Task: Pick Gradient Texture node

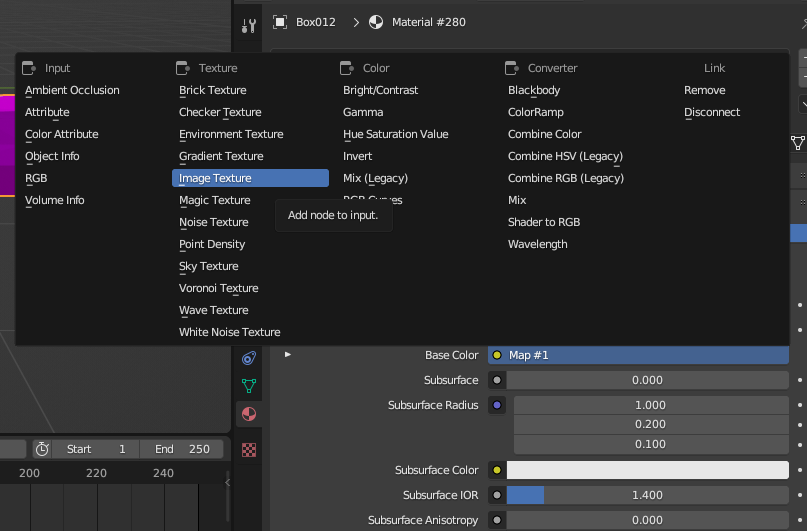Action: [221, 156]
